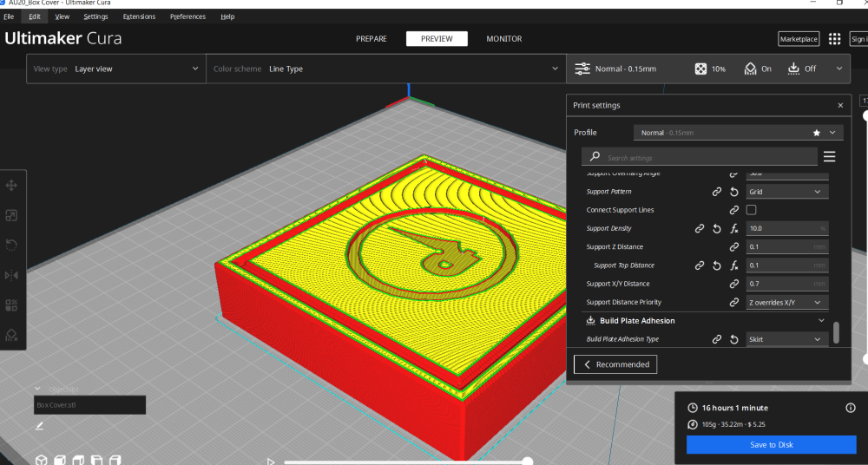
Task: Click link icon in Connect Support Lines row
Action: pyautogui.click(x=734, y=210)
